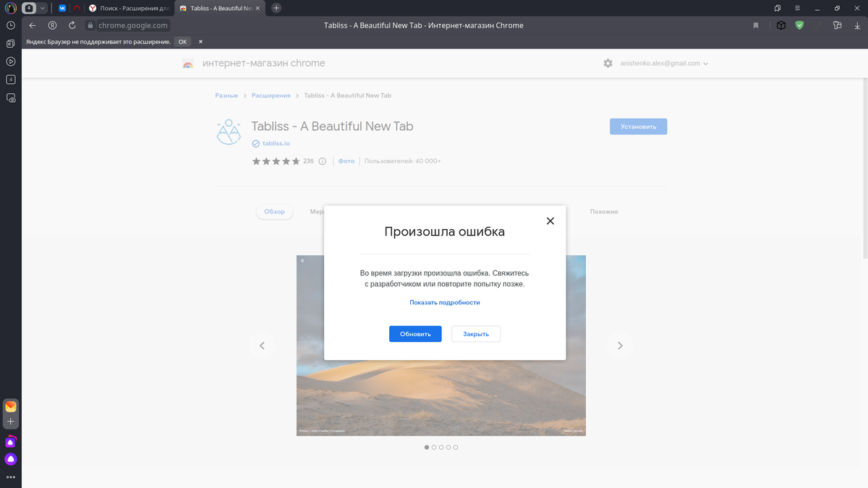Click the Закрыть button in the dialog
The image size is (868, 488).
(476, 334)
